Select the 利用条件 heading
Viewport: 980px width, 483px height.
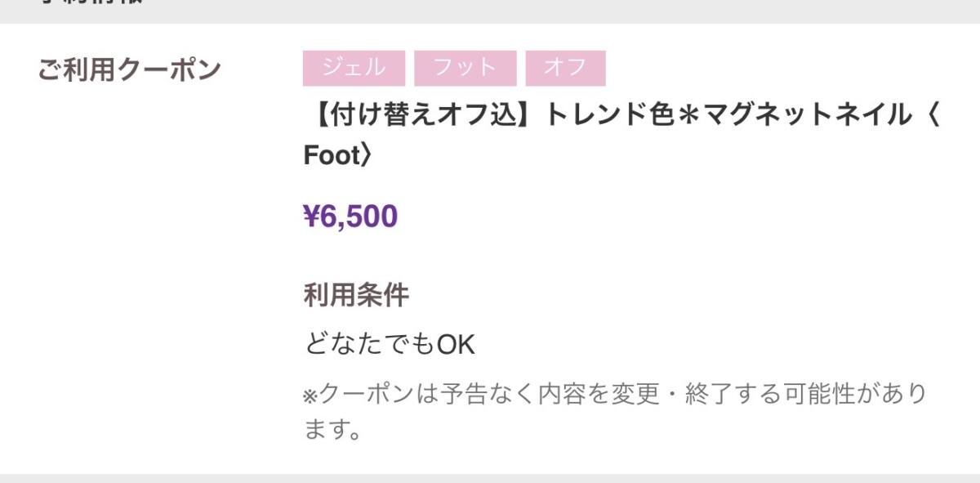tap(355, 295)
